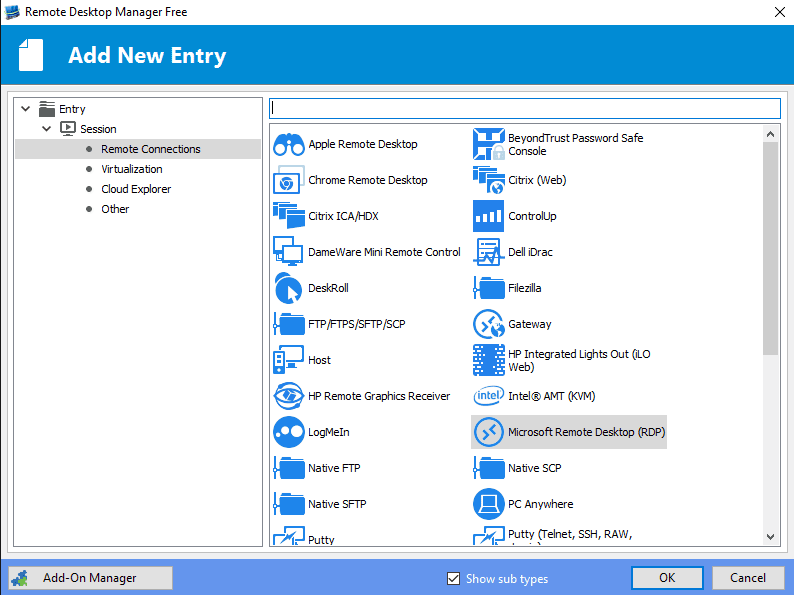Pick the Citrix ICA/HDX icon
794x595 pixels.
[289, 216]
